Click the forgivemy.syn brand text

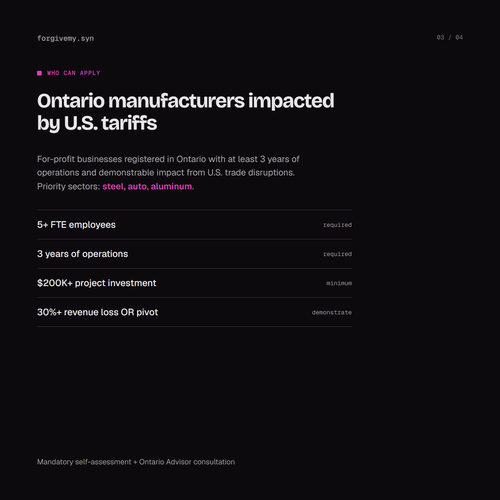[x=65, y=38]
